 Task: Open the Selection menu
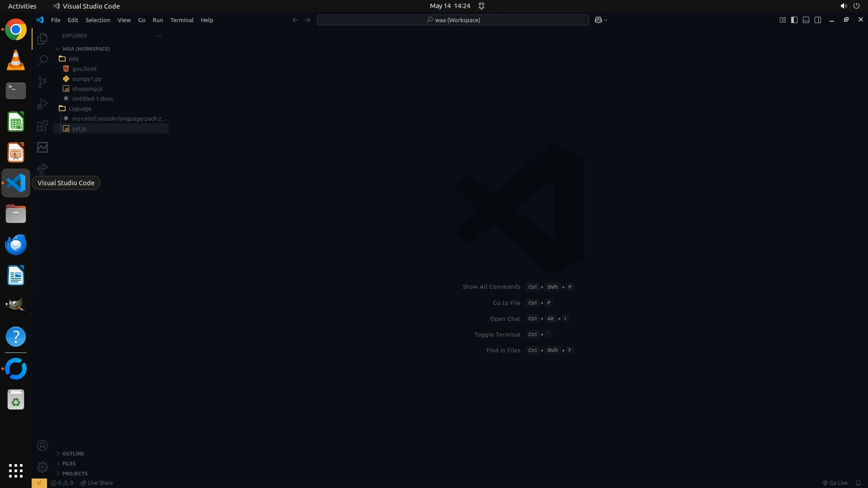point(98,20)
